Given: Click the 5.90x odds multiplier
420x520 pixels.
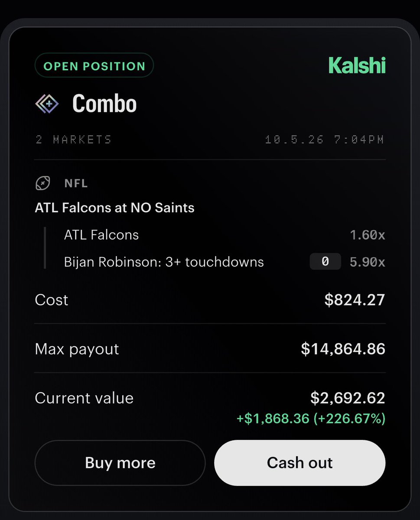Looking at the screenshot, I should (368, 262).
